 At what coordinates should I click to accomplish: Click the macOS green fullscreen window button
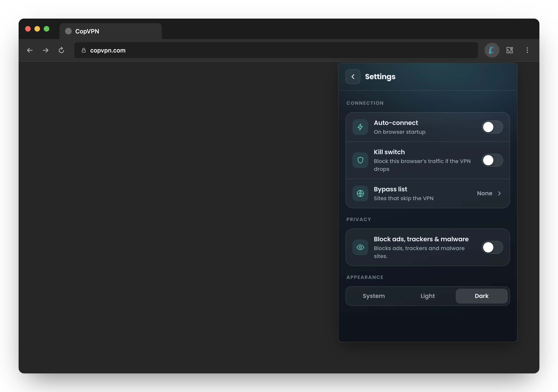[46, 29]
